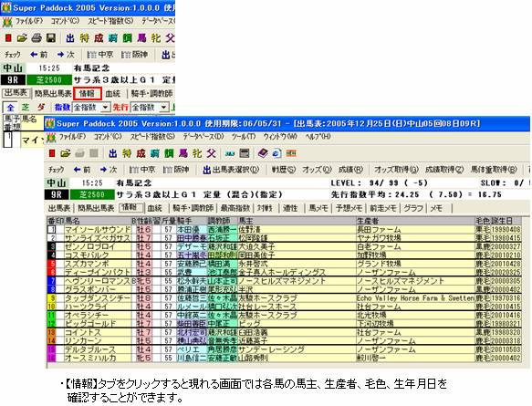
Task: Click the red 成 icon in background window toolbar
Action: click(99, 38)
